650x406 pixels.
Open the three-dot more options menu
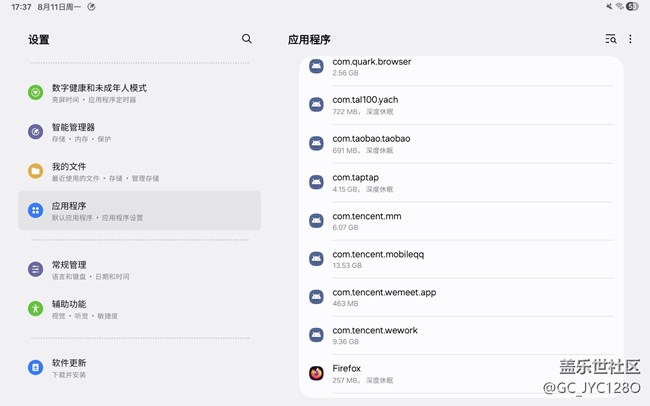pos(630,39)
